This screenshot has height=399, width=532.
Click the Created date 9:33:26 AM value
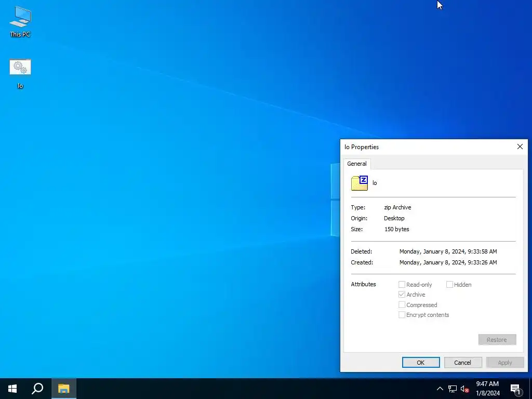click(448, 262)
